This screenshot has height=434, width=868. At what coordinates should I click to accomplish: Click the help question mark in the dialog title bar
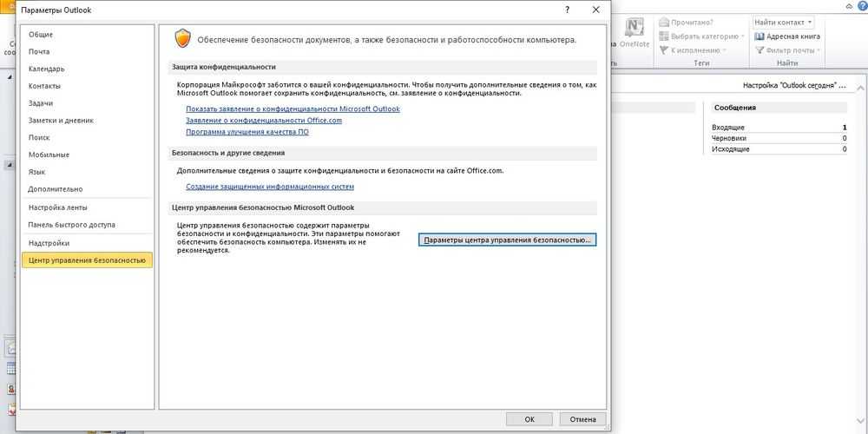[x=565, y=10]
